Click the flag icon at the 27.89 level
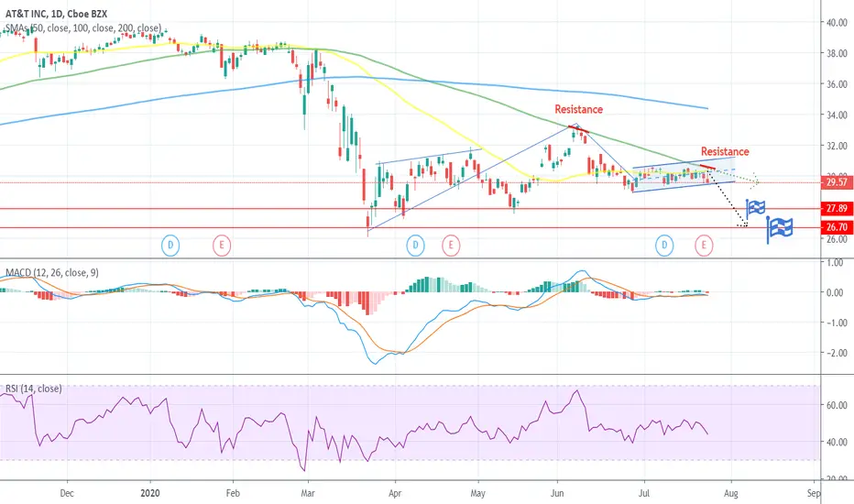The height and width of the screenshot is (504, 854). tap(755, 209)
